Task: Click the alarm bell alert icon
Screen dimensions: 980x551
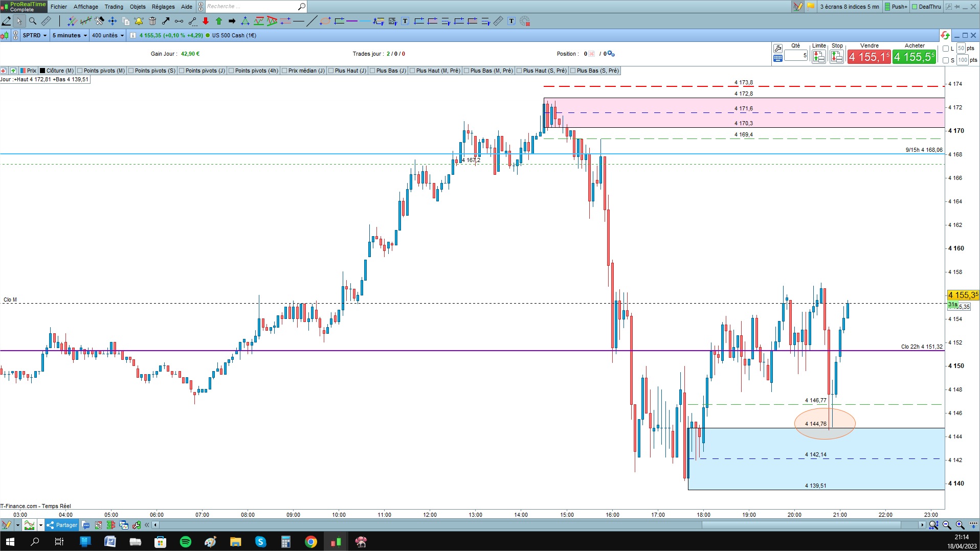Action: pos(139,21)
